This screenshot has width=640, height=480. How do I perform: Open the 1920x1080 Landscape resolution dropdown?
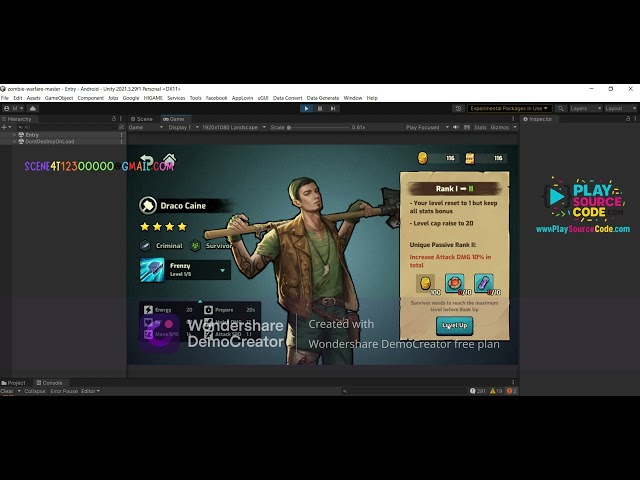(x=234, y=127)
